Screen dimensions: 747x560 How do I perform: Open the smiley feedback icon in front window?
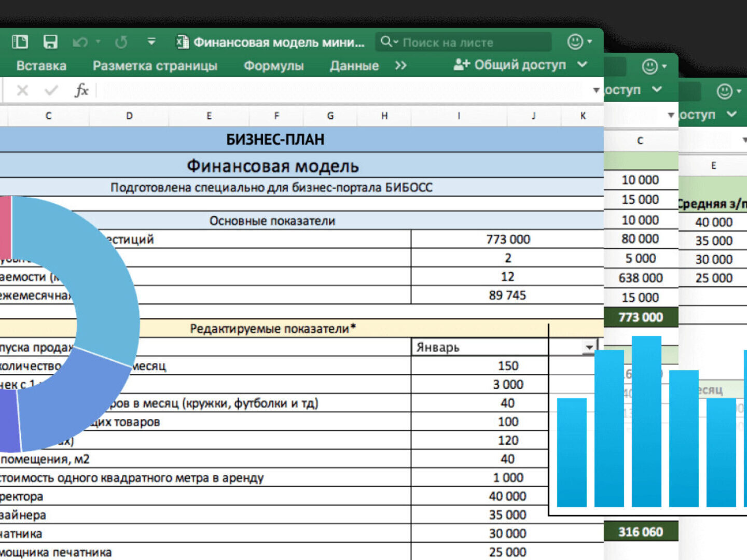pos(575,41)
